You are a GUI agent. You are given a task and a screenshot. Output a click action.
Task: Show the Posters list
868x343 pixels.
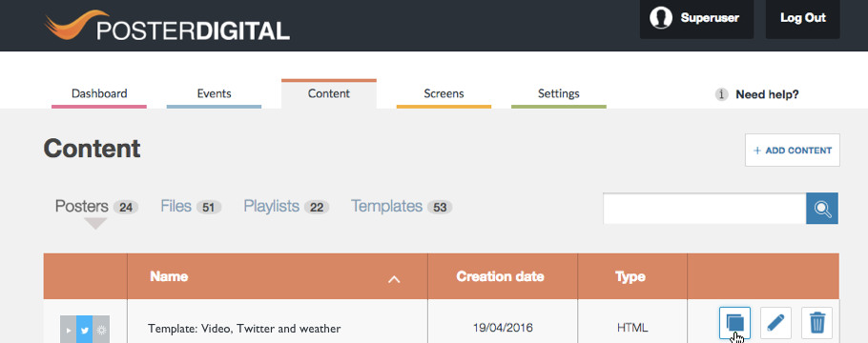[x=96, y=207]
